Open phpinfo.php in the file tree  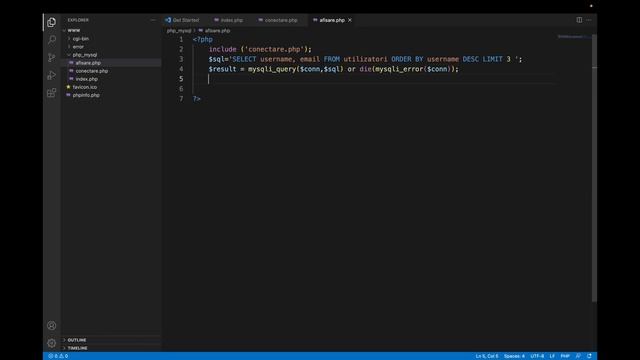tap(86, 95)
